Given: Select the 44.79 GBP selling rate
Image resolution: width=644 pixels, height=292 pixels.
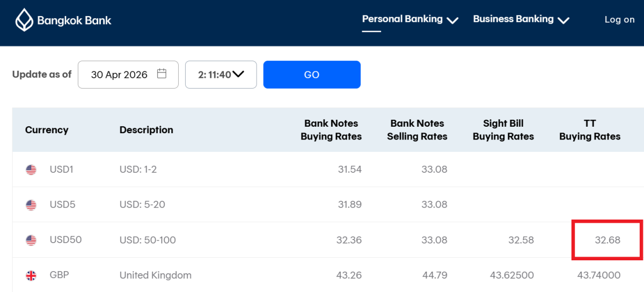Looking at the screenshot, I should [x=435, y=275].
